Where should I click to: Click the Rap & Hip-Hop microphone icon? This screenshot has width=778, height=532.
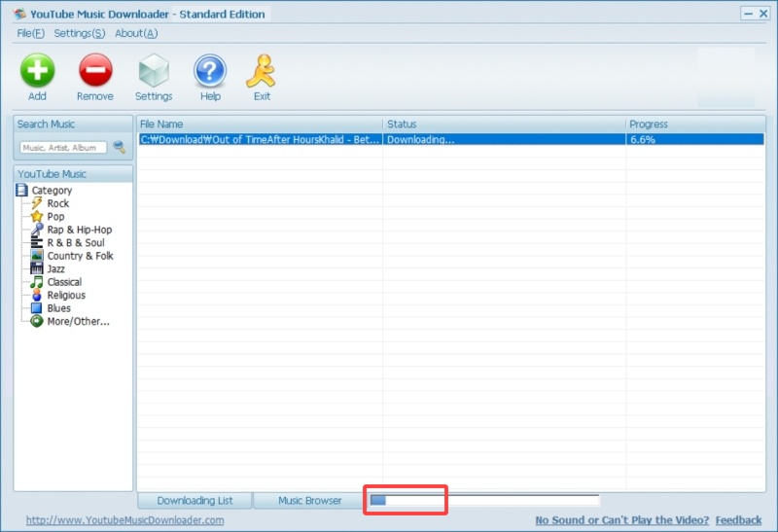[37, 230]
